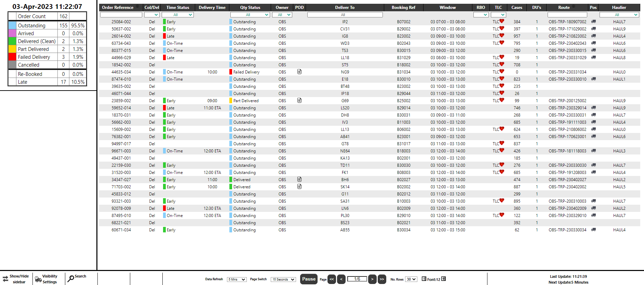Increase font size with plus icon
The image size is (644, 285).
443,279
